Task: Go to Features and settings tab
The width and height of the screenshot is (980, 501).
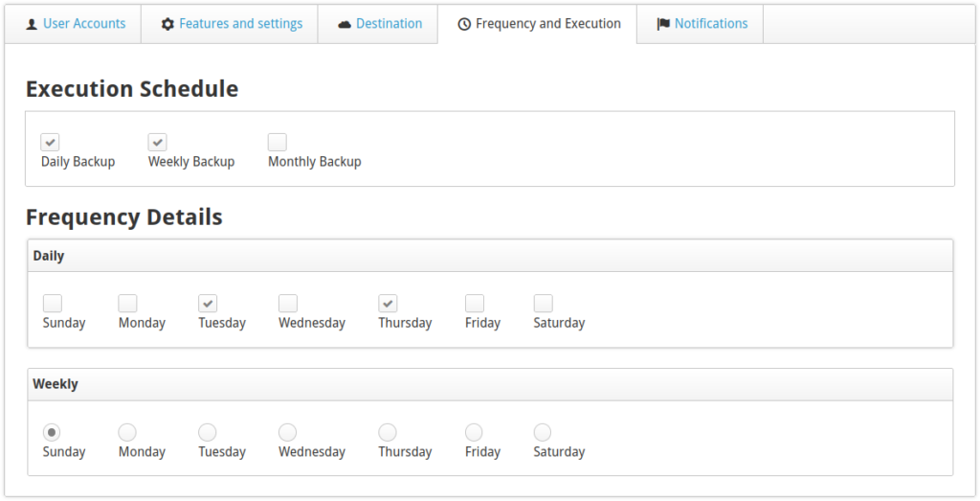Action: (x=240, y=24)
